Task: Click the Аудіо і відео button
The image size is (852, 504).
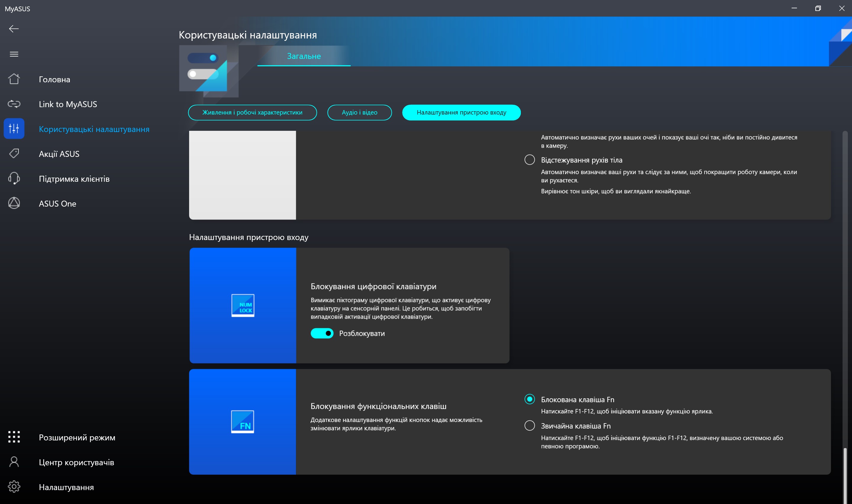Action: click(x=359, y=112)
